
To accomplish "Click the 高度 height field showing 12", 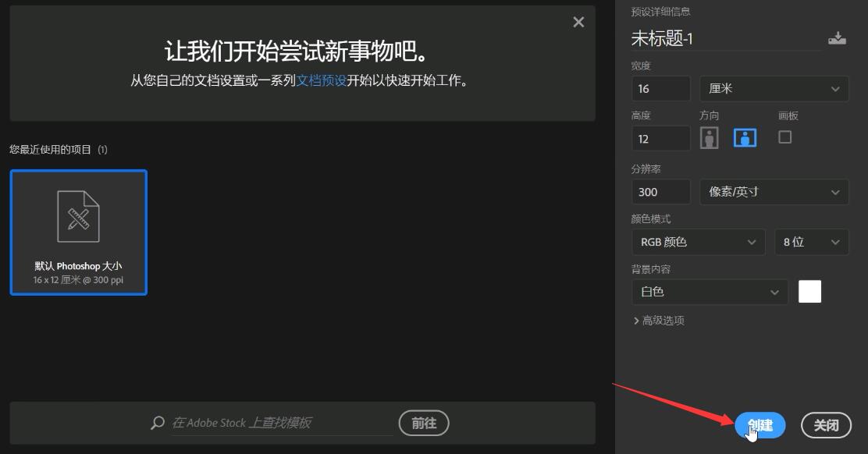I will [661, 138].
